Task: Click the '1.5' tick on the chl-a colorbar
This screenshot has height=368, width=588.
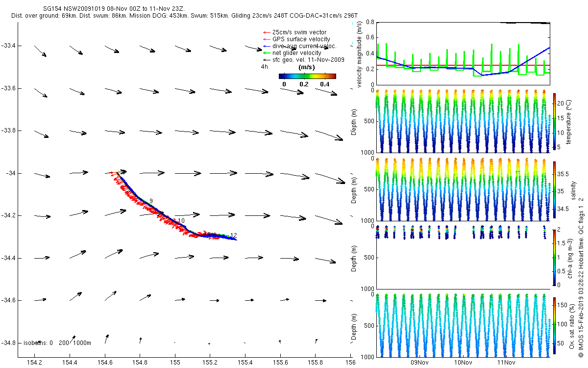Action: (x=562, y=243)
